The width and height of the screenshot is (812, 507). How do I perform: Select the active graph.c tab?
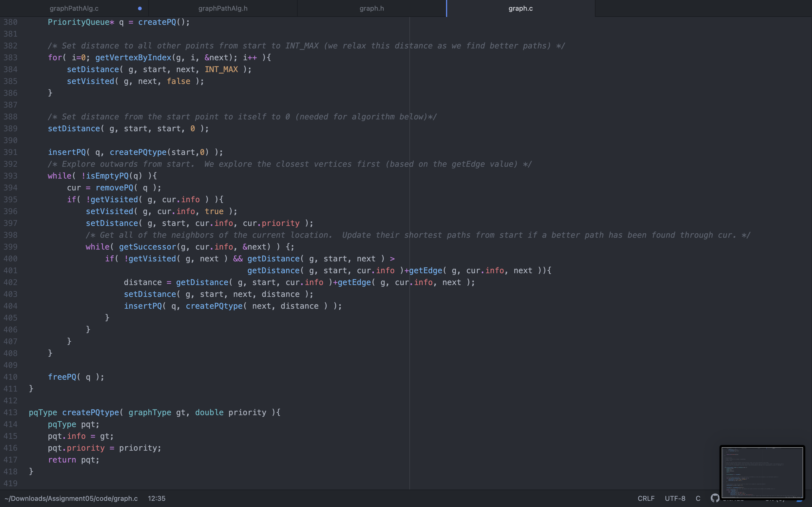click(520, 8)
